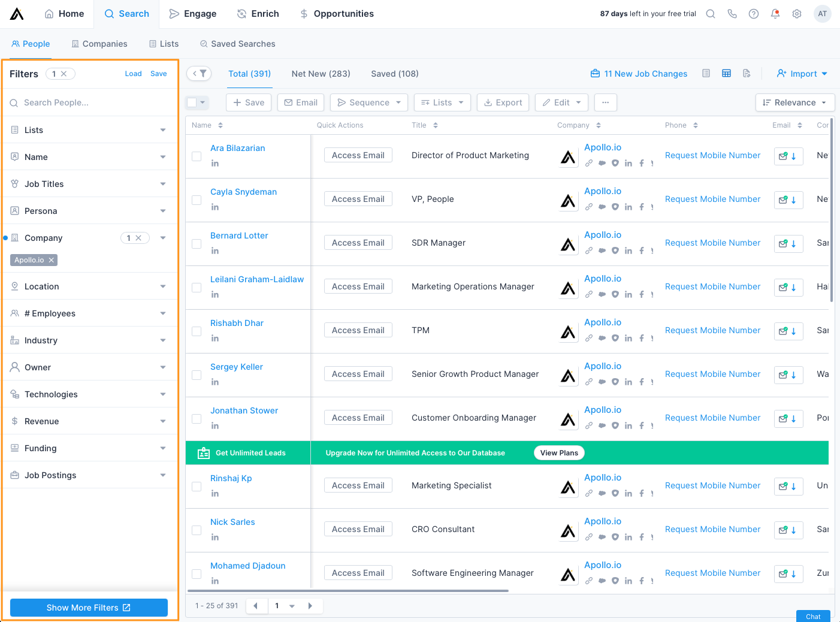The width and height of the screenshot is (840, 622).
Task: Open Cayla Snydeman's LinkedIn icon
Action: point(215,207)
